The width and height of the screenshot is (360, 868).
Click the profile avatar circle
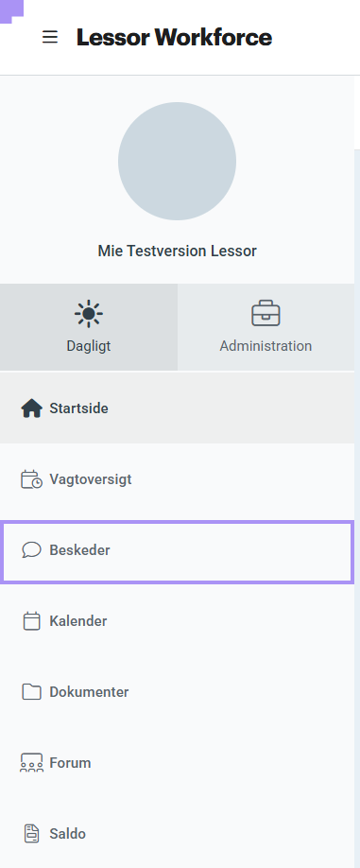pyautogui.click(x=177, y=161)
